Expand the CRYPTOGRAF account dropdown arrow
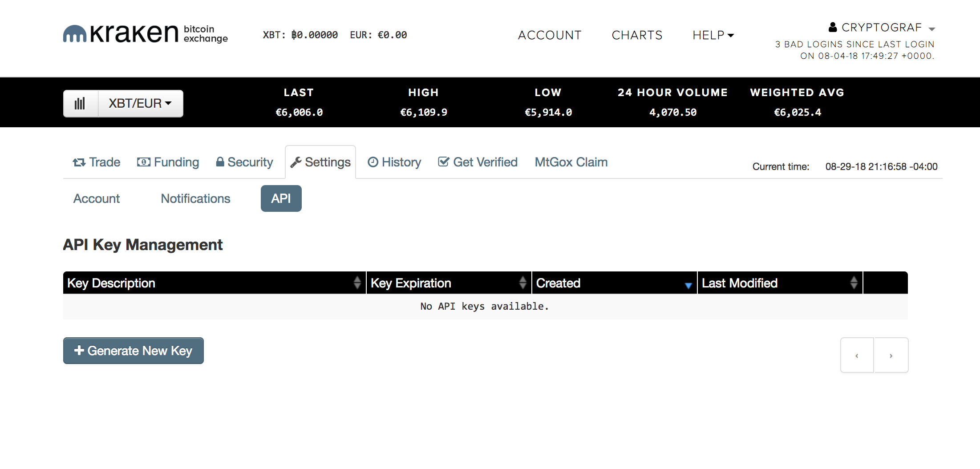This screenshot has width=980, height=469. click(932, 29)
